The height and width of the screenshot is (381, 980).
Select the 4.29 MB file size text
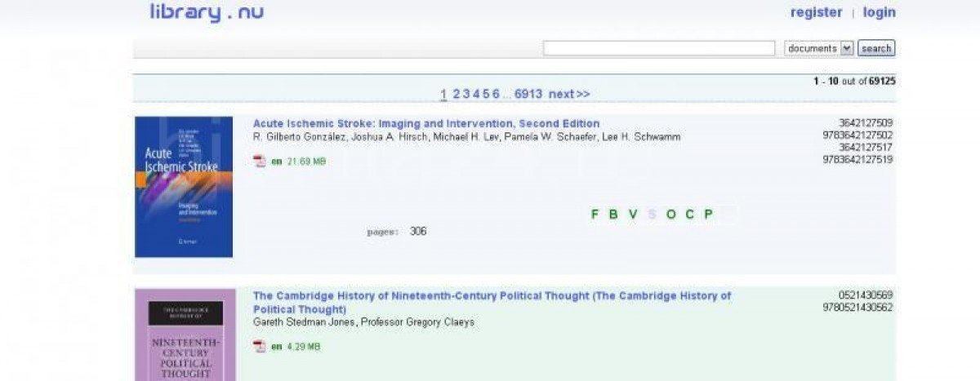click(x=304, y=347)
